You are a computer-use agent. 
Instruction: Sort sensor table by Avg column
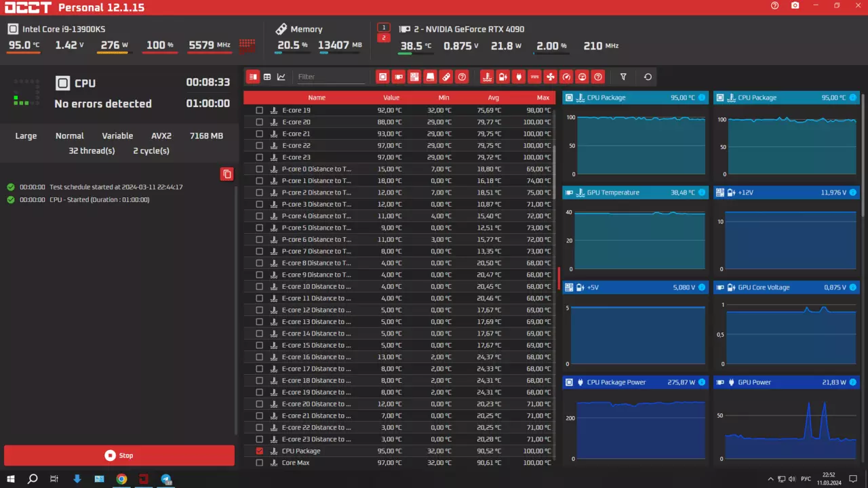pos(493,98)
